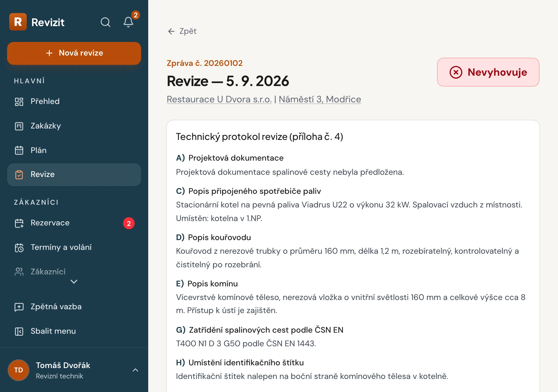This screenshot has width=558, height=392.
Task: Click the Sbalit menu panel icon
Action: tap(19, 331)
